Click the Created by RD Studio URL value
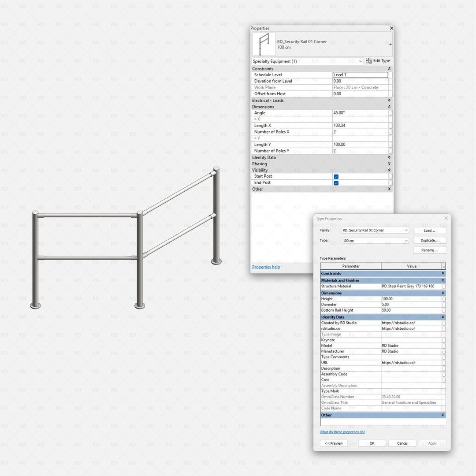The width and height of the screenshot is (476, 476). 411,323
